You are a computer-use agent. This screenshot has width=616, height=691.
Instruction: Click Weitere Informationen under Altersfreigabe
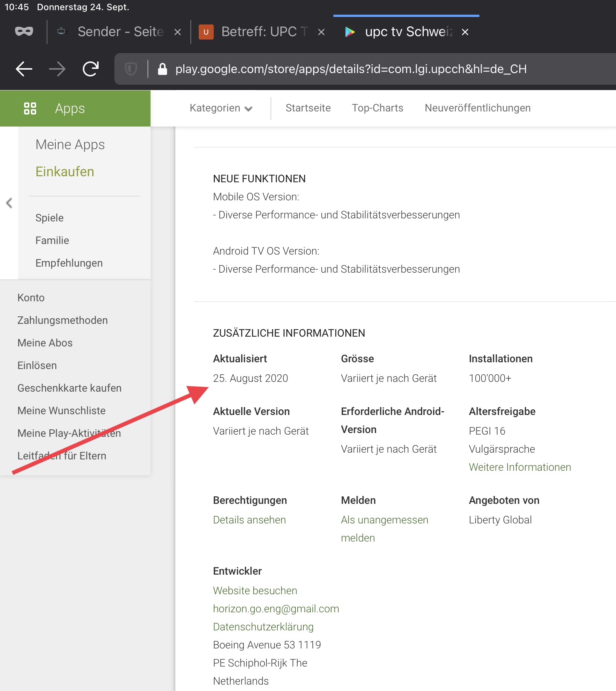pos(520,467)
